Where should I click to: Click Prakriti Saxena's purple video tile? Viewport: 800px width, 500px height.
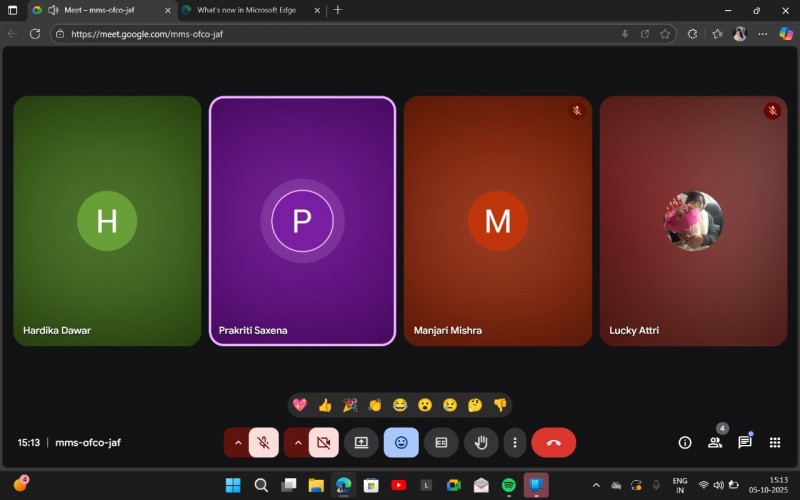(302, 220)
